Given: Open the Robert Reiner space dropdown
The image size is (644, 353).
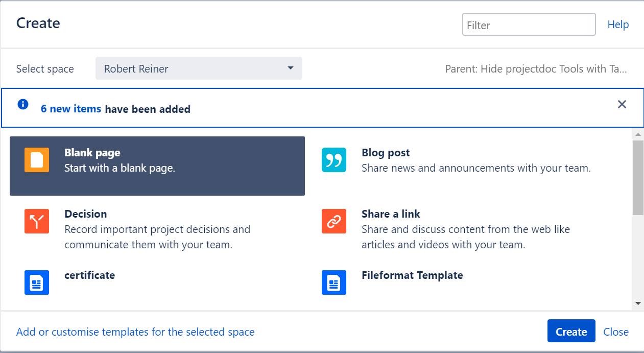Looking at the screenshot, I should pyautogui.click(x=199, y=68).
